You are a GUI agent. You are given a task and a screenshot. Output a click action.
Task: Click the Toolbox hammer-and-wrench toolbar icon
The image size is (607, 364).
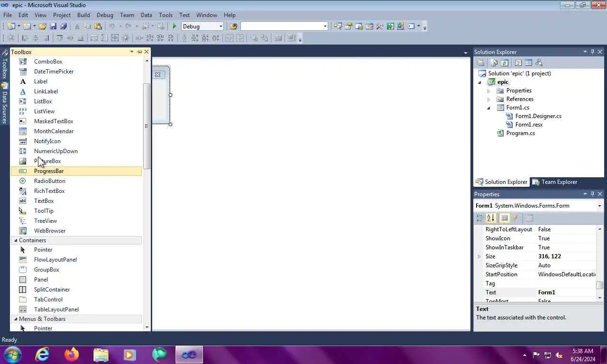[379, 26]
